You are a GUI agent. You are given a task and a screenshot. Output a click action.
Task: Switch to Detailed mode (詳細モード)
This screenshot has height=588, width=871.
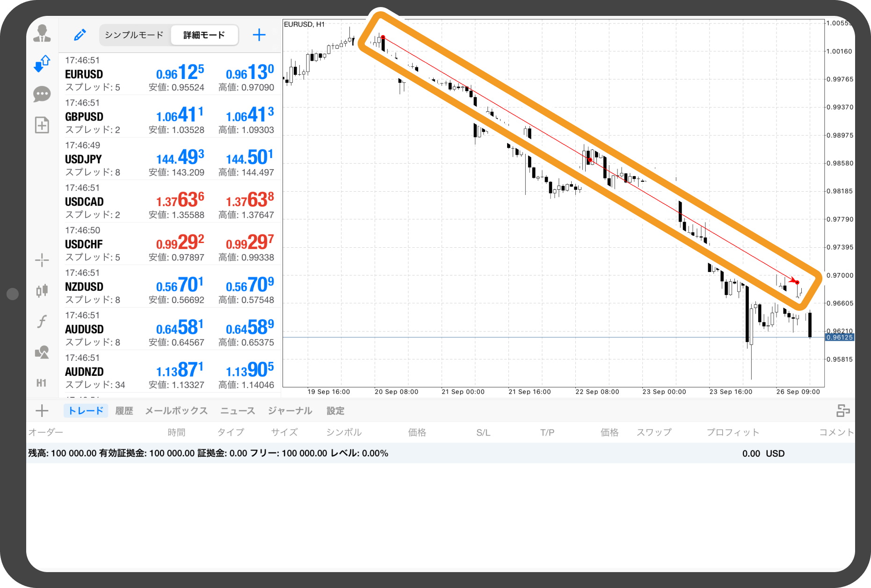tap(204, 35)
